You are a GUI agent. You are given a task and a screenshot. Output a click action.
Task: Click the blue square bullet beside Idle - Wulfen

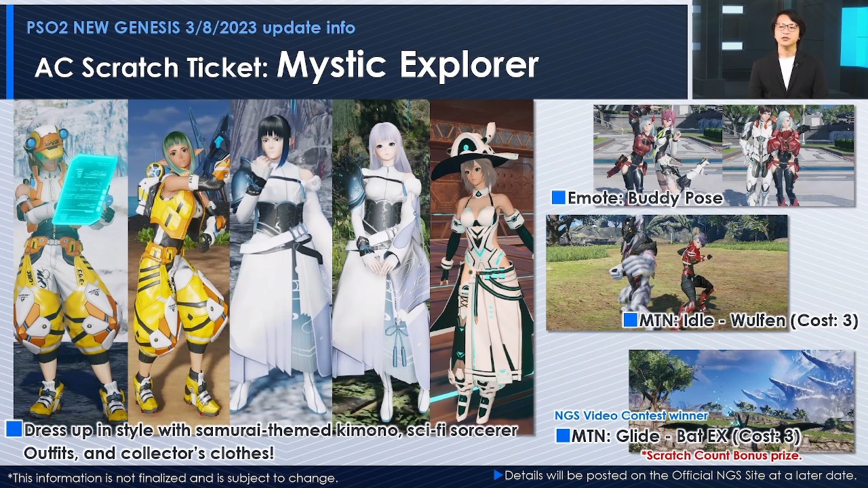pos(630,319)
